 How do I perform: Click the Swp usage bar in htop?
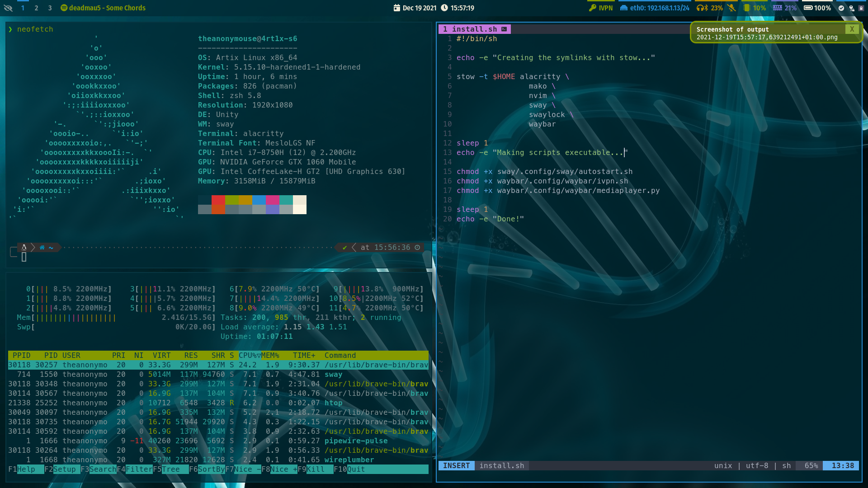coord(116,327)
